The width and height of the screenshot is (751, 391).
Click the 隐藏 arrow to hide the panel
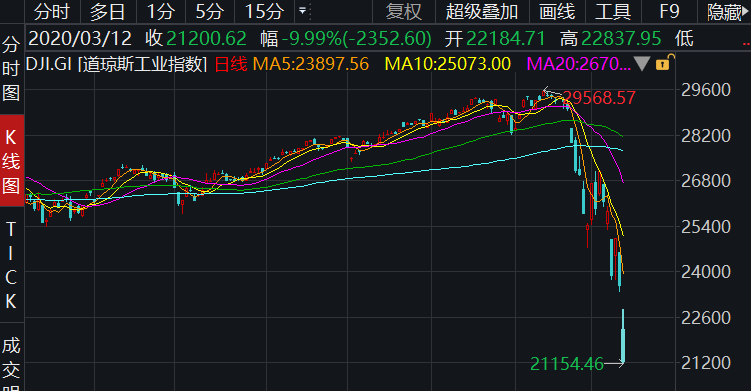click(727, 12)
